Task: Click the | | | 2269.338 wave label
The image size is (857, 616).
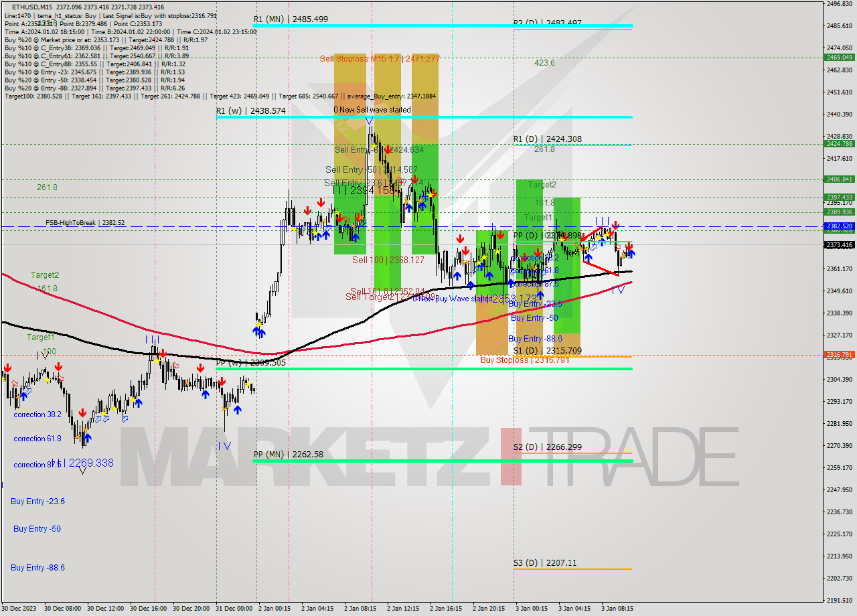Action: click(x=82, y=463)
